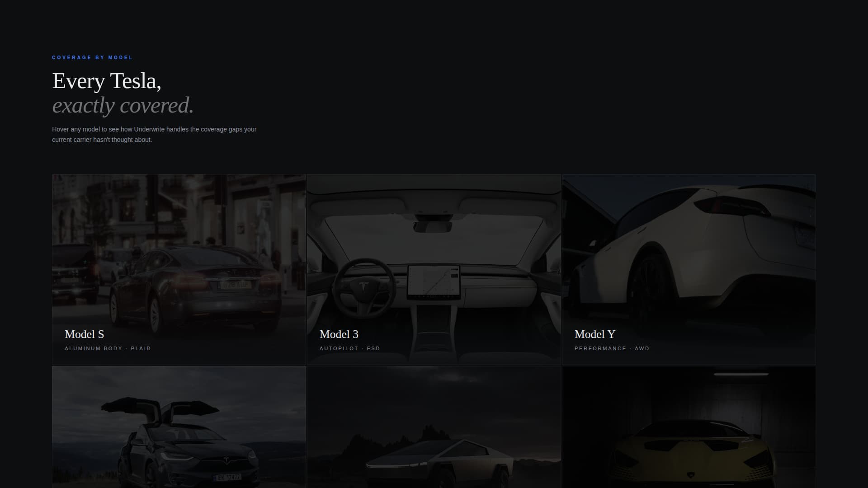
Task: Open the yellow sports car card
Action: coord(689,427)
